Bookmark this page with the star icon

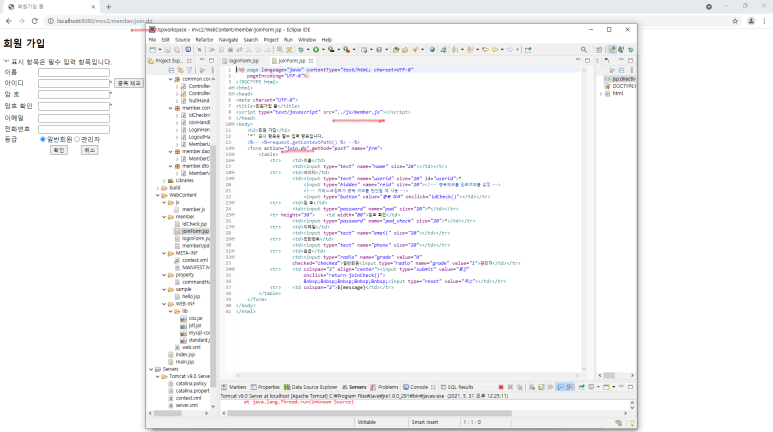pyautogui.click(x=735, y=21)
